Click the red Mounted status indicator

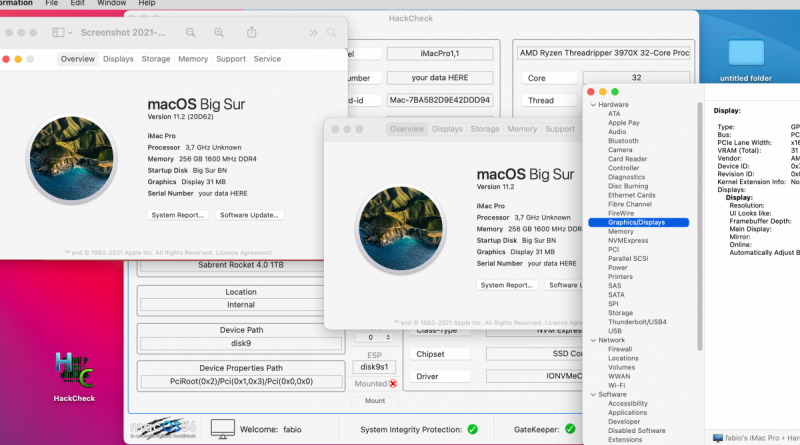393,384
